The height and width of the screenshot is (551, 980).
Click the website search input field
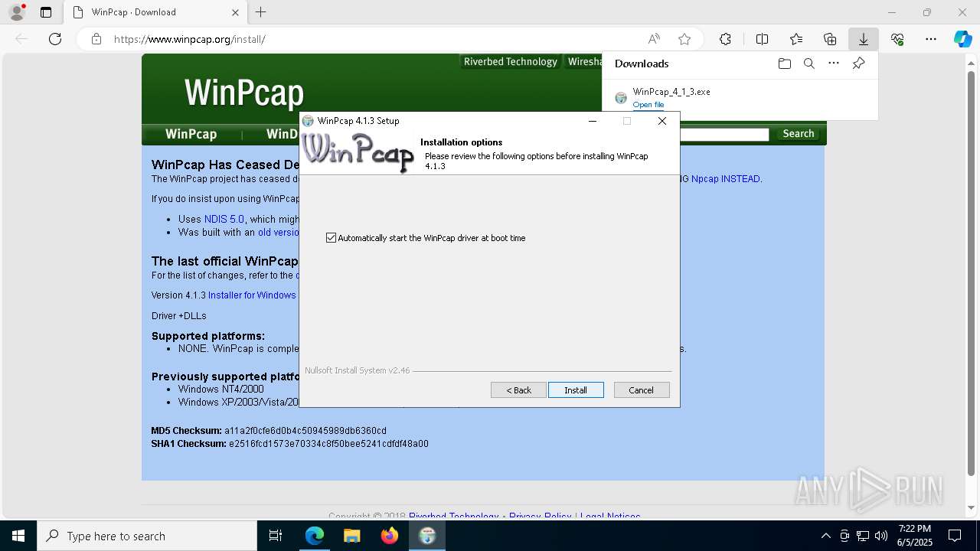[724, 135]
